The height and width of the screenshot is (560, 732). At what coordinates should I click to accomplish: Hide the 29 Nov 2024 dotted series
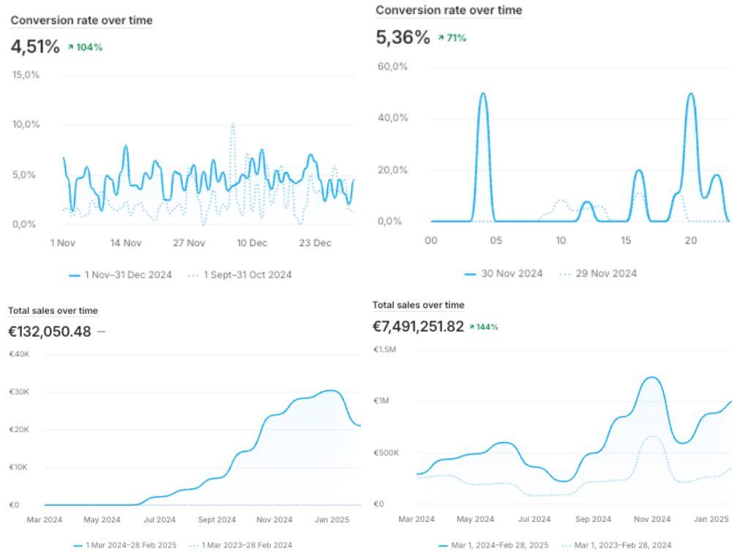597,273
